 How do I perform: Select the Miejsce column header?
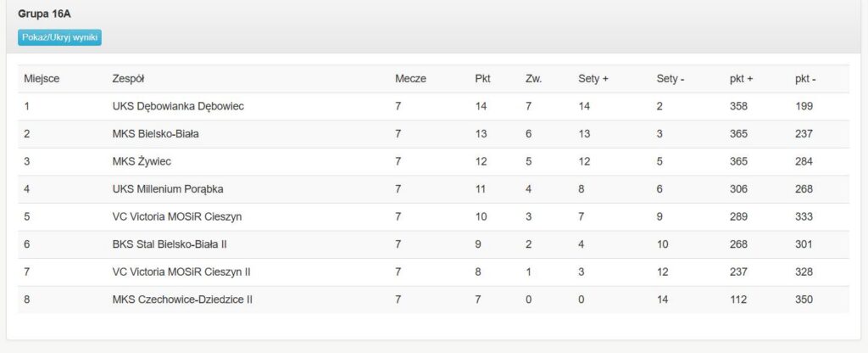[x=42, y=79]
